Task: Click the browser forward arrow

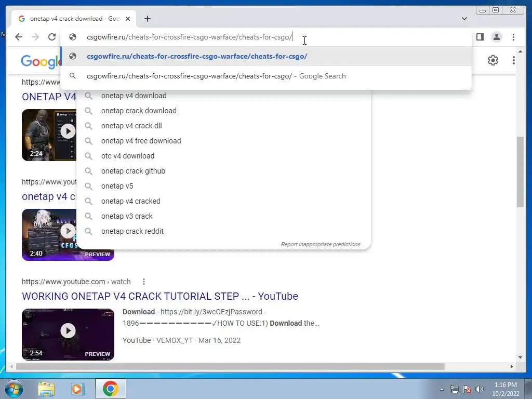Action: [35, 37]
